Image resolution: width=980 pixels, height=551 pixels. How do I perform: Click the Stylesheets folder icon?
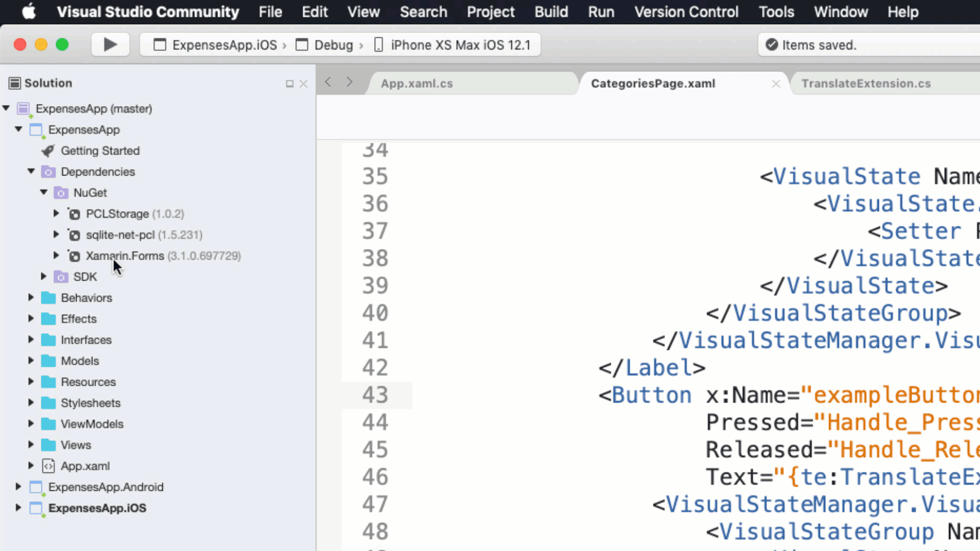click(x=48, y=403)
